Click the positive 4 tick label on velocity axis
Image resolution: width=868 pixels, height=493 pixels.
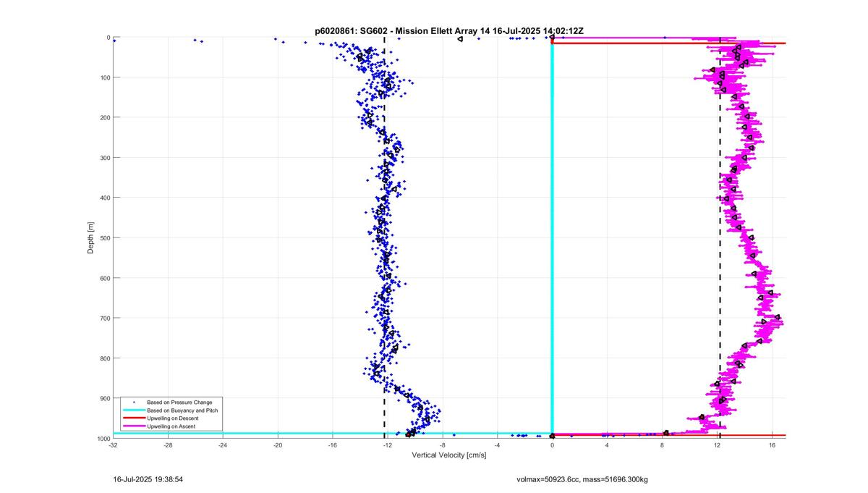[x=608, y=445]
